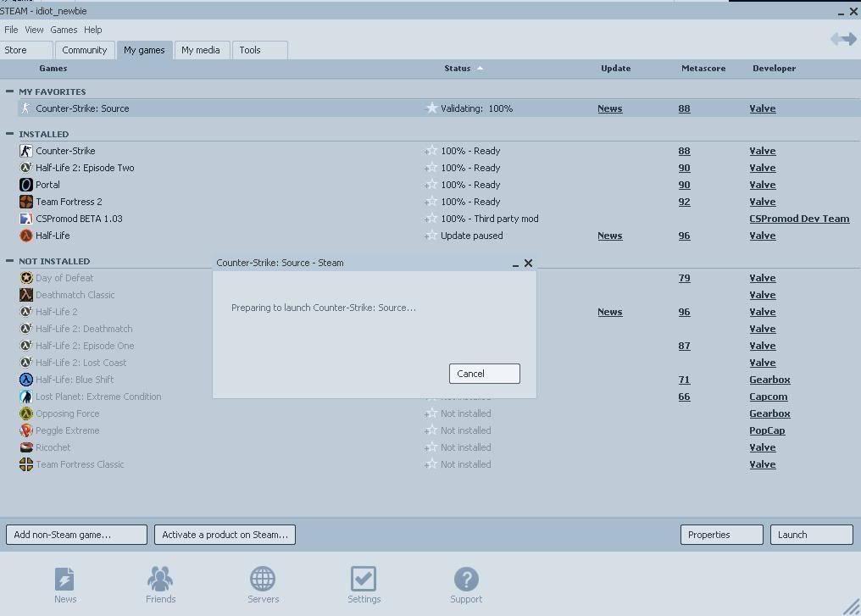Open News link for Half-Life
The height and width of the screenshot is (616, 861).
609,236
